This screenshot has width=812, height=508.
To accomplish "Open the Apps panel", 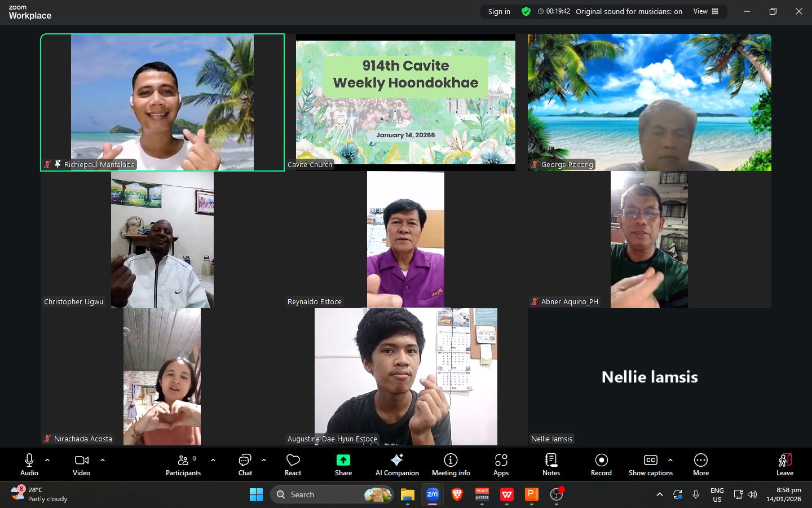I will [x=501, y=461].
